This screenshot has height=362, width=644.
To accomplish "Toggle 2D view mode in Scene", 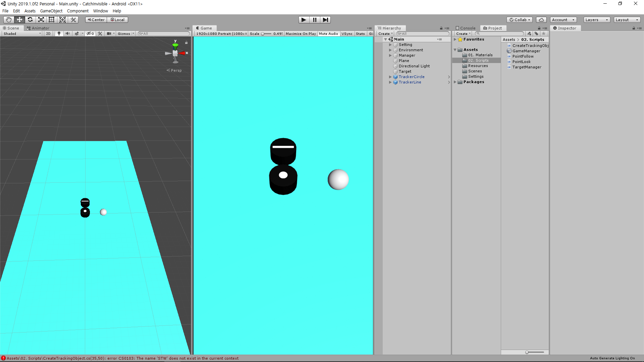I will click(x=48, y=34).
